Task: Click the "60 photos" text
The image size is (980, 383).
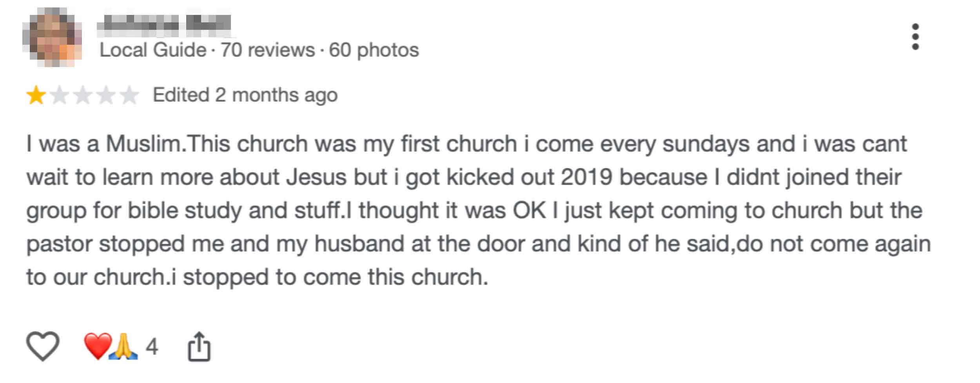Action: pyautogui.click(x=374, y=50)
